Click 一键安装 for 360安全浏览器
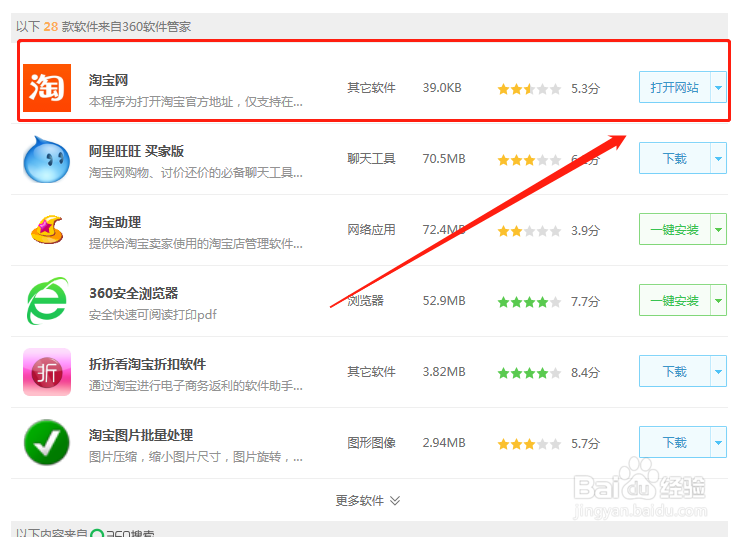The width and height of the screenshot is (748, 537). pyautogui.click(x=675, y=300)
